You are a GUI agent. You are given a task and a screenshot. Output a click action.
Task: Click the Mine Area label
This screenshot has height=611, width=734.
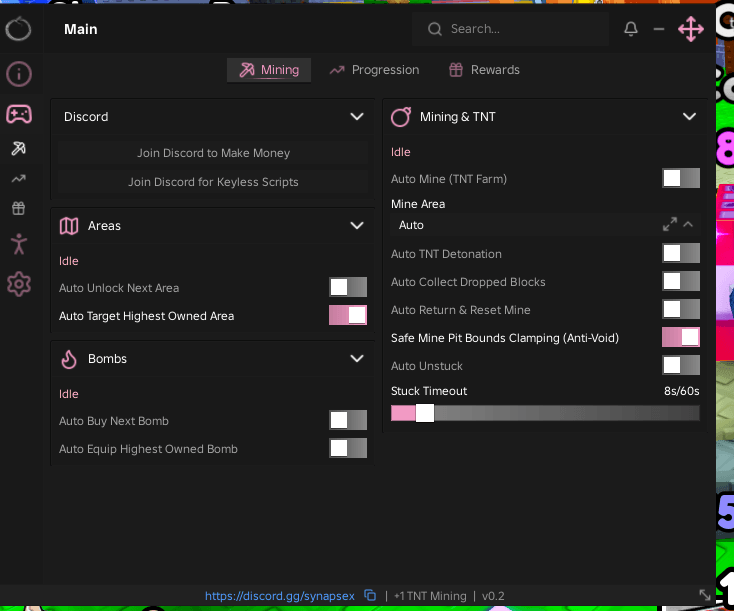pyautogui.click(x=418, y=204)
